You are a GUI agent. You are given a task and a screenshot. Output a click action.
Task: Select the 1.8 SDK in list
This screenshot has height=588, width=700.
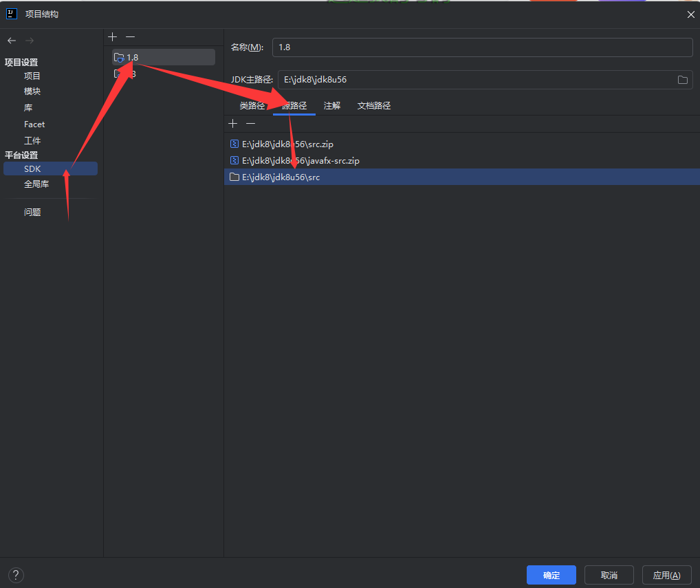point(164,57)
